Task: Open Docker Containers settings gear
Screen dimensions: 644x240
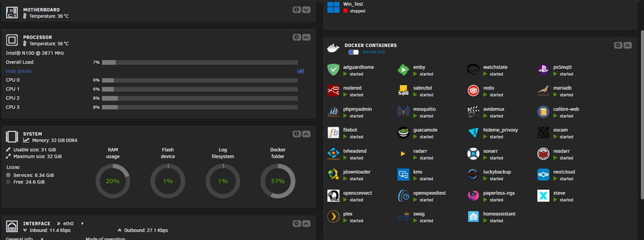Action: tap(618, 45)
